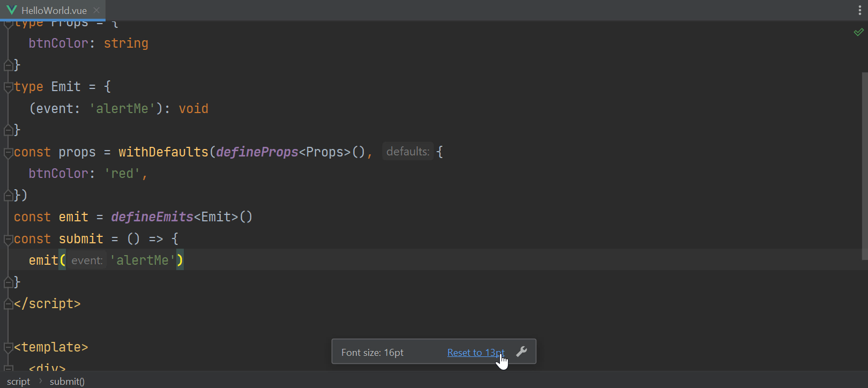
Task: Select the HelloWorld.vue tab
Action: click(x=54, y=10)
